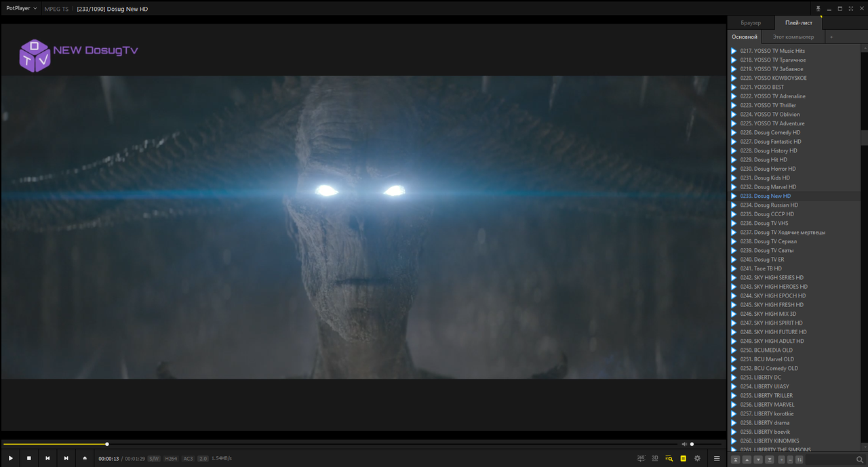Click the playlist sort icon

click(x=800, y=460)
